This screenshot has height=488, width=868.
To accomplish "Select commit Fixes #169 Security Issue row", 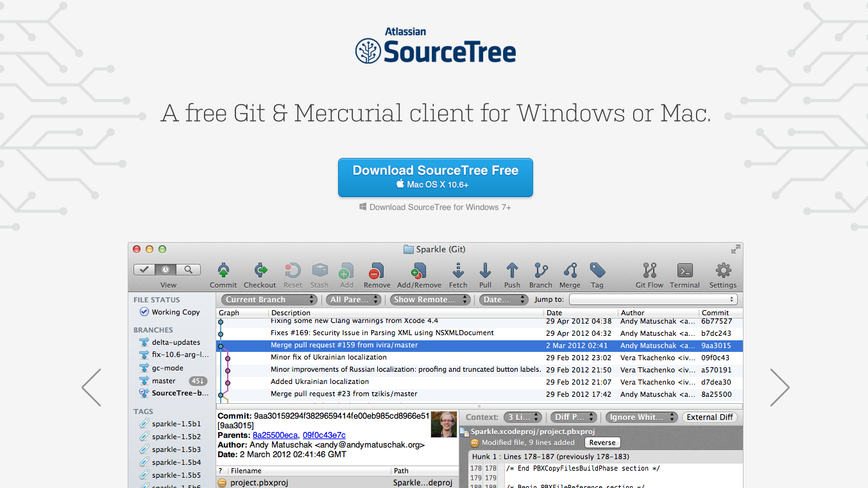I will point(480,333).
